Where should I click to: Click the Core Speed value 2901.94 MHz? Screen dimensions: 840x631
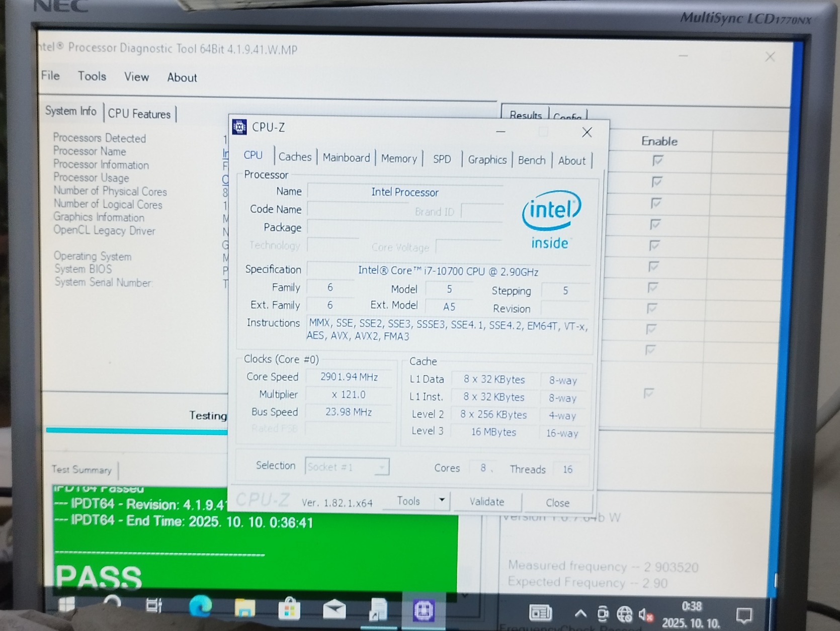click(349, 377)
